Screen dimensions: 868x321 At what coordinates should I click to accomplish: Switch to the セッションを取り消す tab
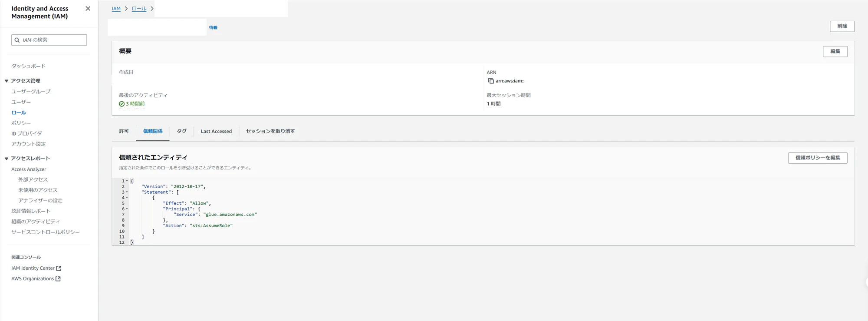pyautogui.click(x=270, y=131)
